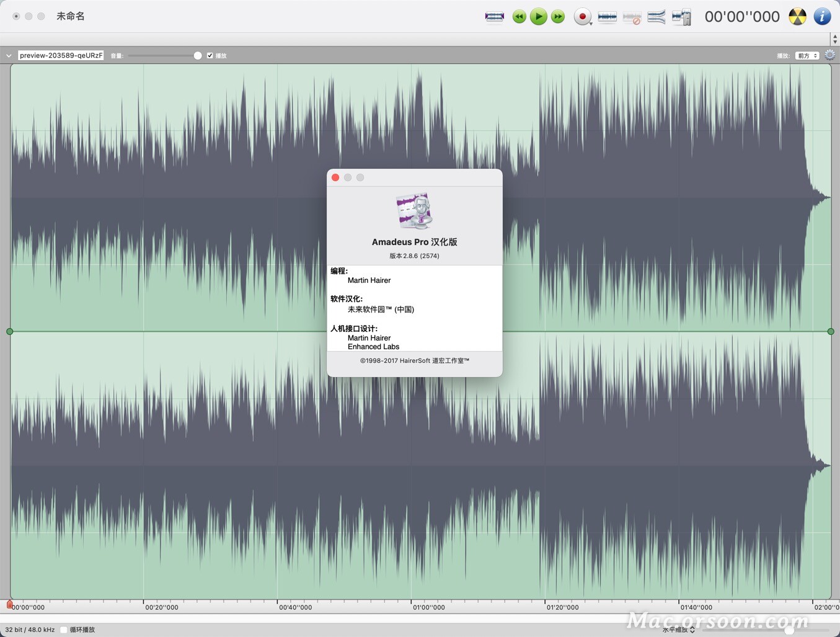Click the green fast-forward button

(558, 17)
